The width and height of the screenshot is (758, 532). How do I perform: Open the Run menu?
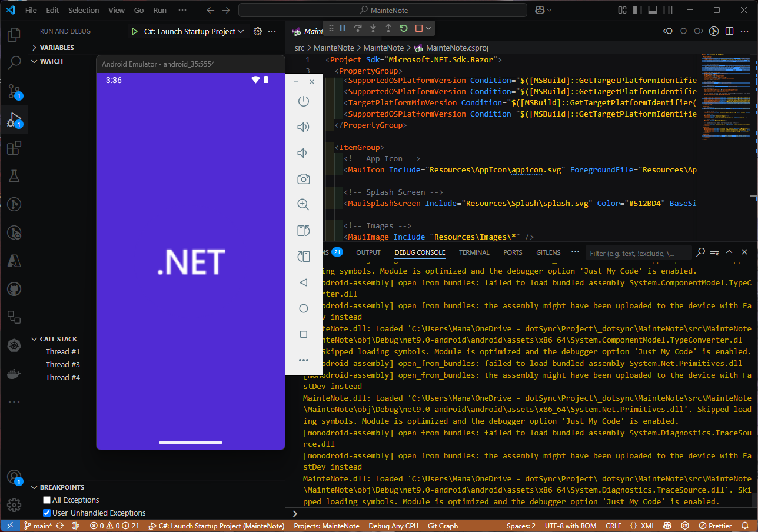click(159, 11)
